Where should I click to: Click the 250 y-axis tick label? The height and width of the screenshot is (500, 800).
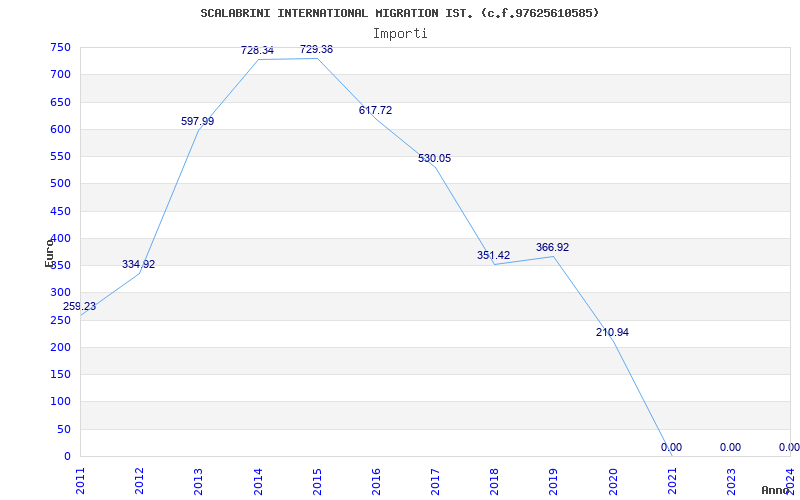pyautogui.click(x=60, y=320)
